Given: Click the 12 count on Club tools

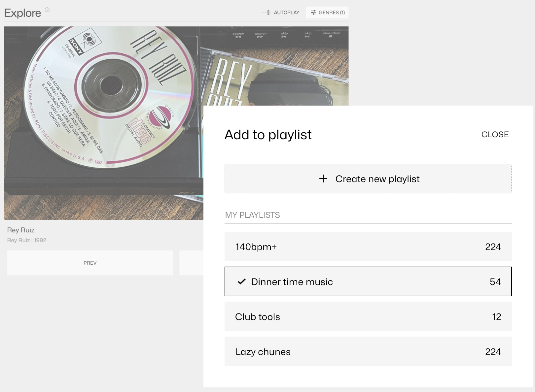Looking at the screenshot, I should [x=497, y=317].
